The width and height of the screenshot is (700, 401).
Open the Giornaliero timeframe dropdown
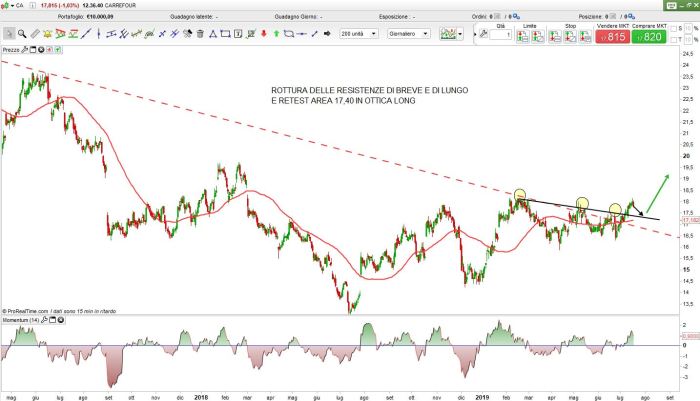[410, 33]
